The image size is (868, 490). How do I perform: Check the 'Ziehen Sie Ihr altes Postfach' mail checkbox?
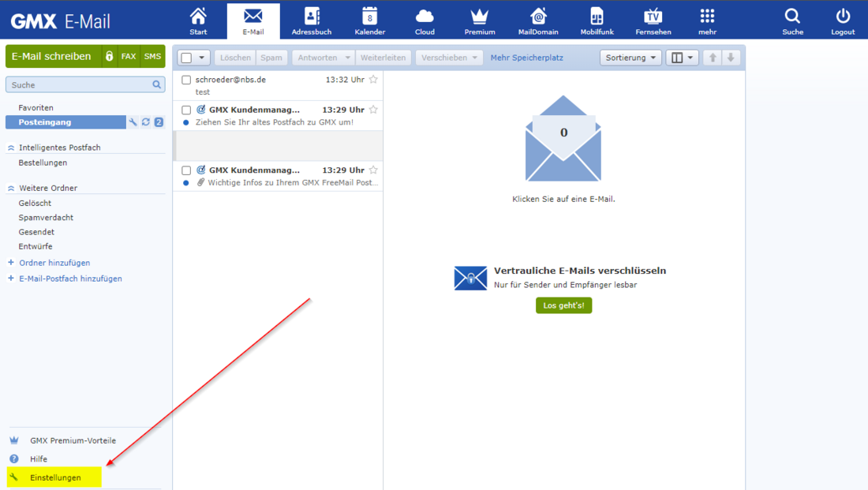click(x=186, y=110)
